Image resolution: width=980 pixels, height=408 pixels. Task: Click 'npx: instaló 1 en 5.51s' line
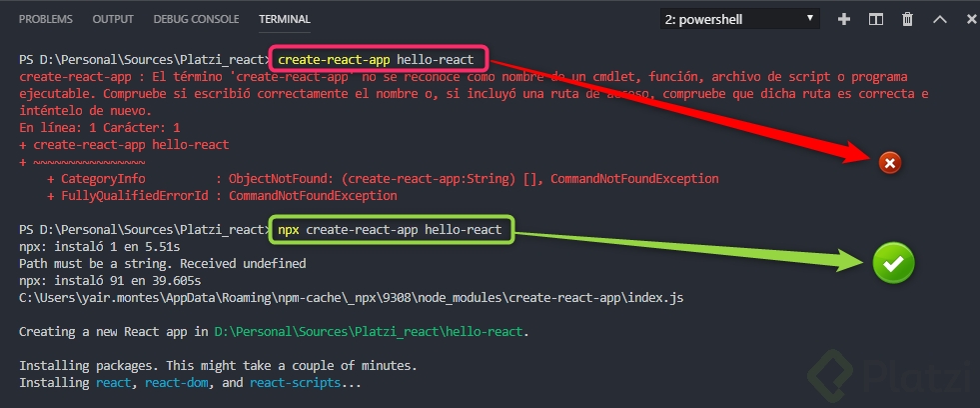pos(100,247)
